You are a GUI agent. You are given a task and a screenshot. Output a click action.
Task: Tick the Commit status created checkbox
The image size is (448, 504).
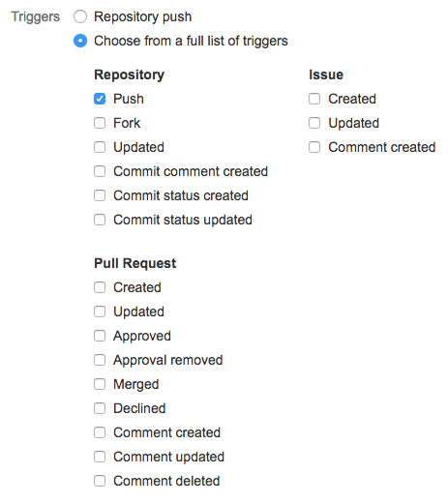tap(100, 195)
